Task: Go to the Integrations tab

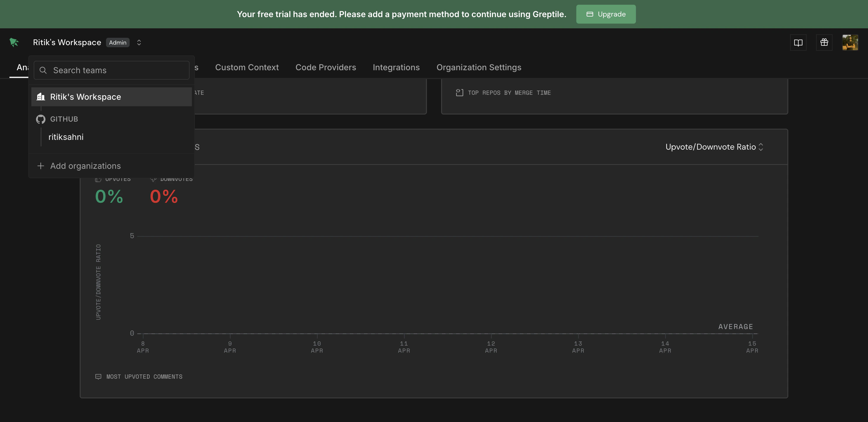Action: 396,67
